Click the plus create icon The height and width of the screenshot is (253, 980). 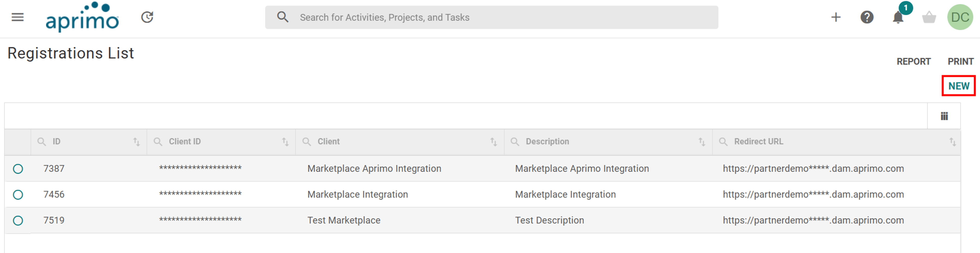click(x=836, y=17)
